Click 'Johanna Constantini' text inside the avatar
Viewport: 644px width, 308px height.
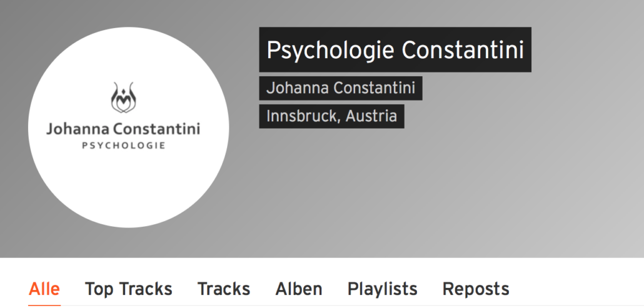[123, 129]
